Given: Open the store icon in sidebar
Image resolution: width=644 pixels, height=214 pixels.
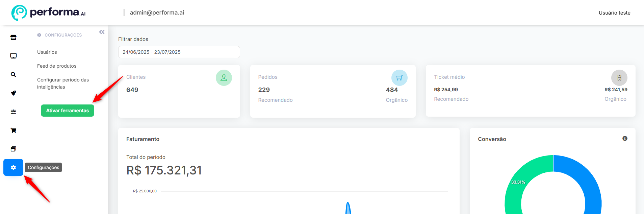Looking at the screenshot, I should pos(13,37).
